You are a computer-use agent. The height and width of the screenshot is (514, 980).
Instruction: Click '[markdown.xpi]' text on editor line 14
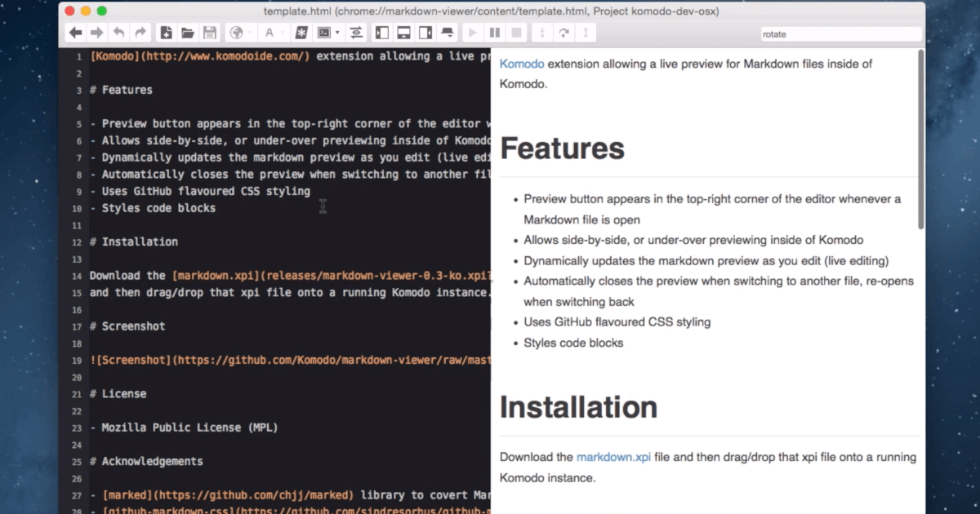coord(216,276)
